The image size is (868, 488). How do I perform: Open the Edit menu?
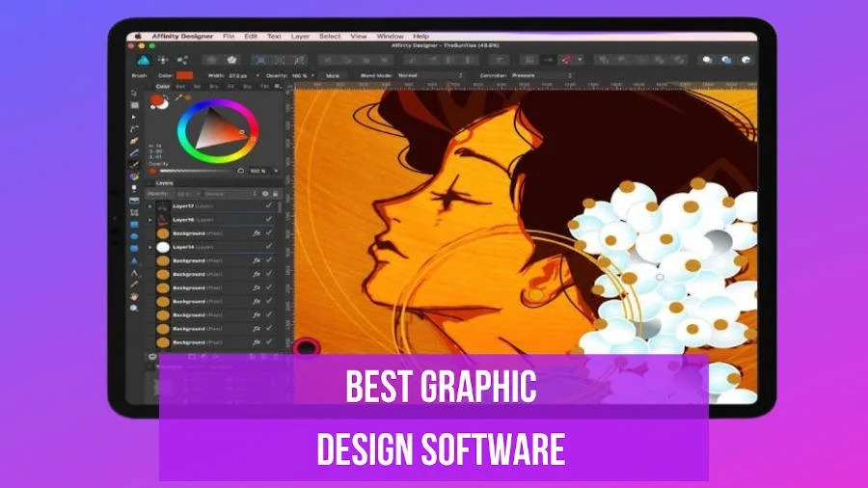click(251, 36)
